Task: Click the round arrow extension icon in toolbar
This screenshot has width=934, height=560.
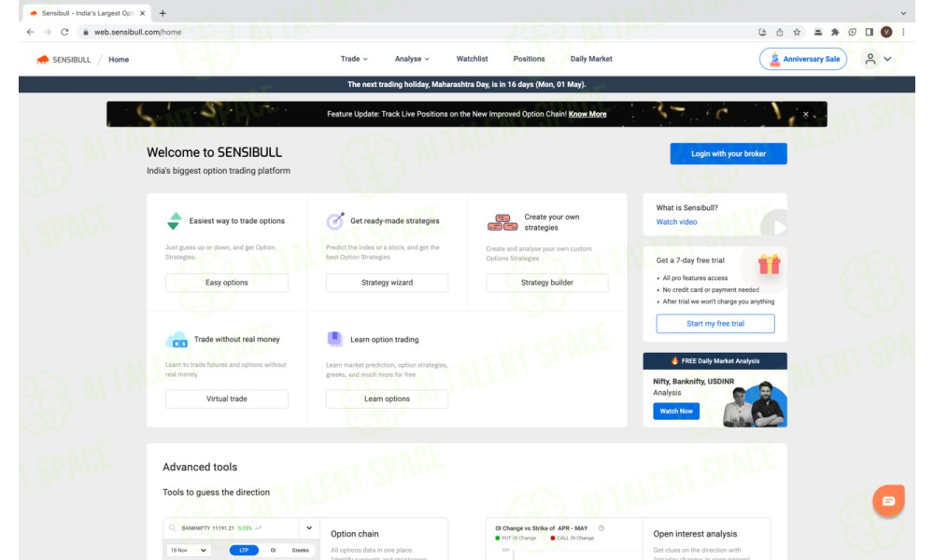Action: point(853,32)
